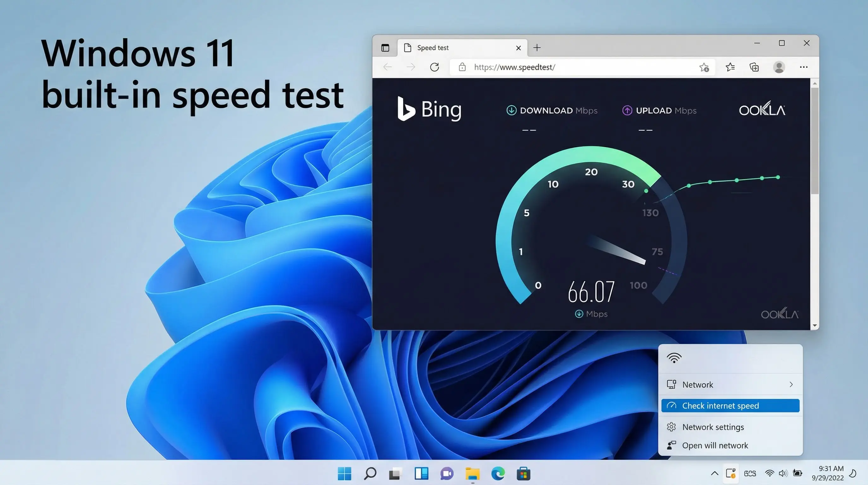
Task: Open the Collections icon in Edge
Action: (754, 68)
